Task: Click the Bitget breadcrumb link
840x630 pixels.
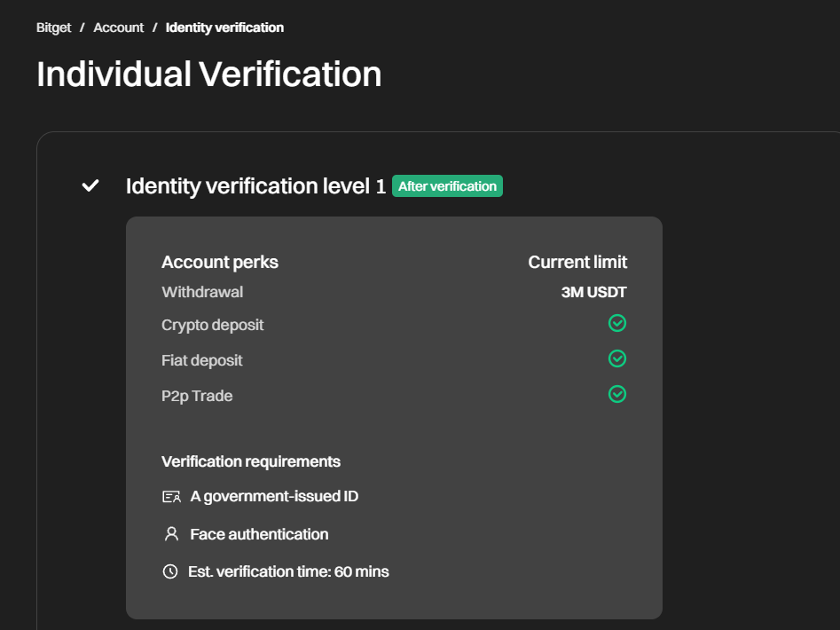Action: coord(53,28)
